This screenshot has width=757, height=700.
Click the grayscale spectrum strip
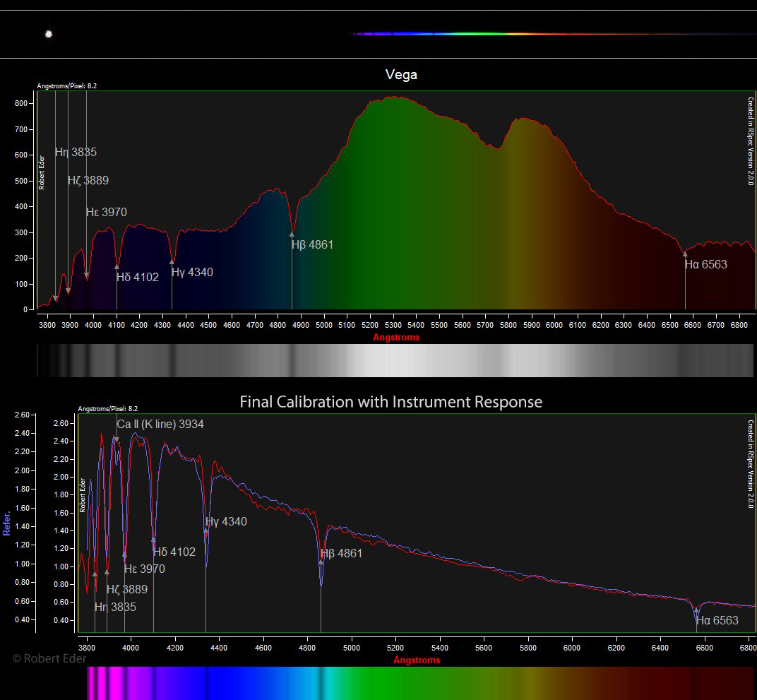pyautogui.click(x=395, y=360)
